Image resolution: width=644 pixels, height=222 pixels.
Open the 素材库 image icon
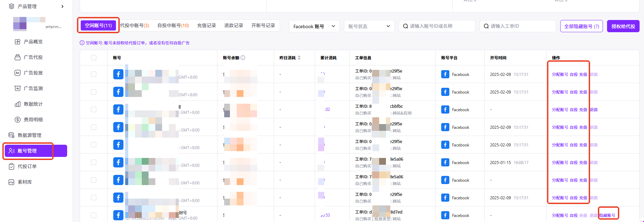12,182
